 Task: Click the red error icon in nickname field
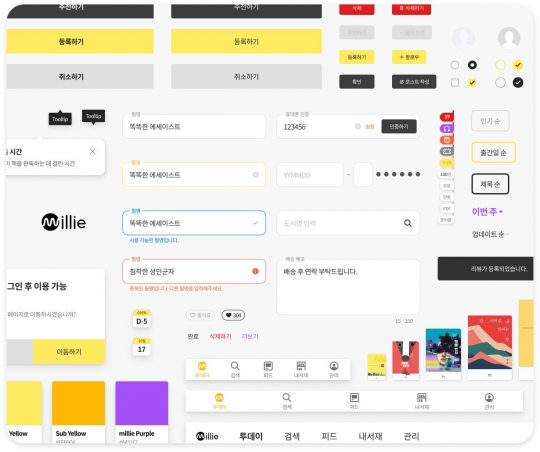pyautogui.click(x=255, y=271)
